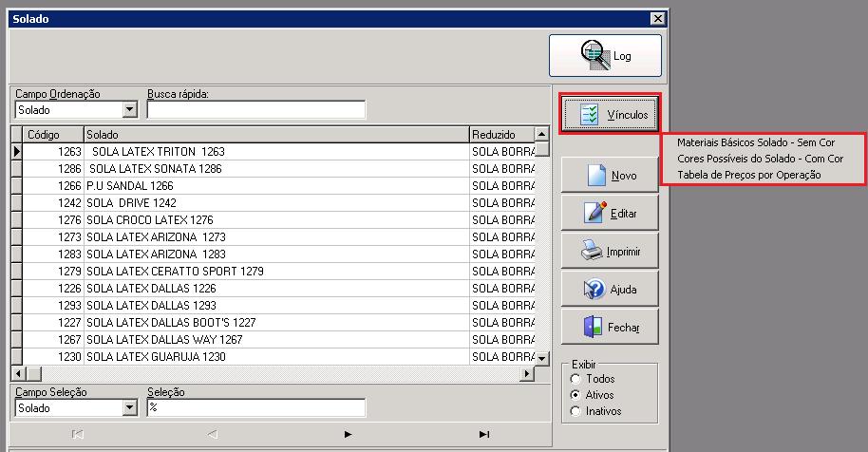This screenshot has height=452, width=868.
Task: Close the Solado window
Action: [657, 19]
